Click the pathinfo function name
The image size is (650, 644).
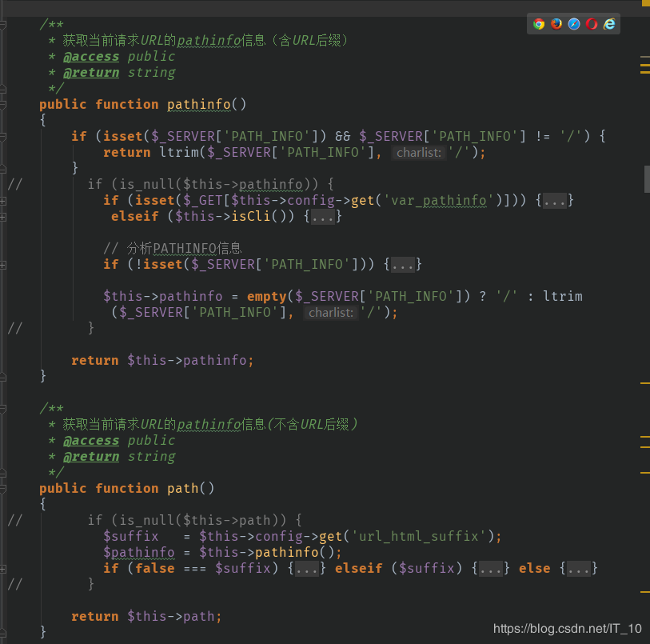[x=198, y=105]
